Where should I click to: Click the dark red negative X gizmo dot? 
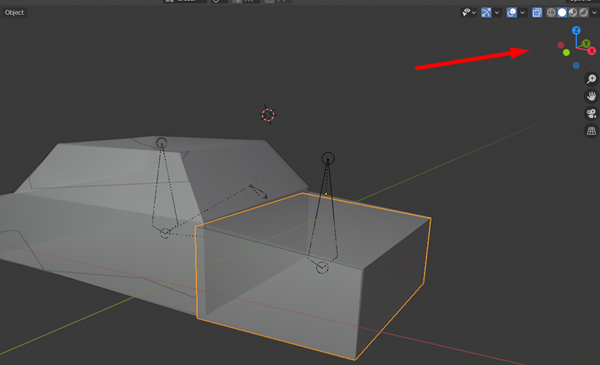(x=561, y=45)
